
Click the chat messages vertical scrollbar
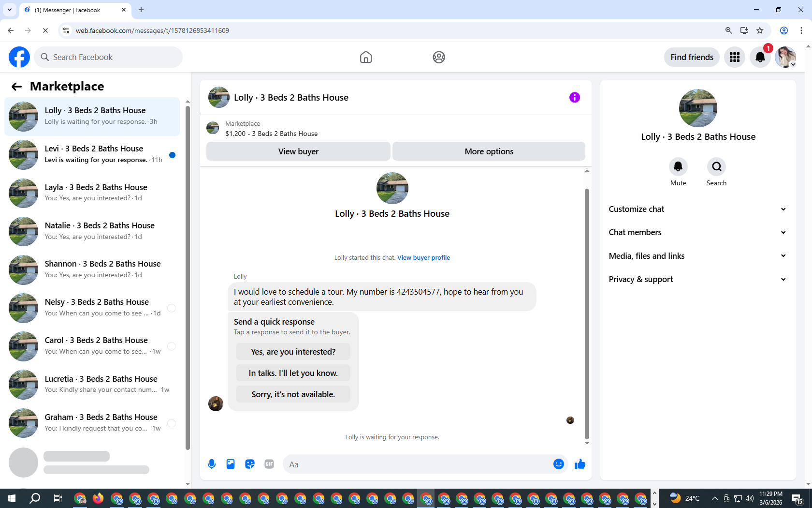(587, 314)
